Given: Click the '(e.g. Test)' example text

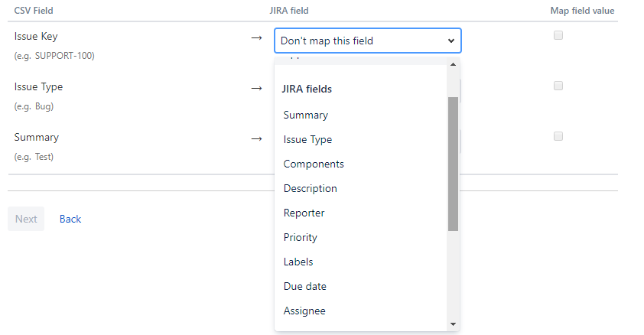Looking at the screenshot, I should 34,157.
